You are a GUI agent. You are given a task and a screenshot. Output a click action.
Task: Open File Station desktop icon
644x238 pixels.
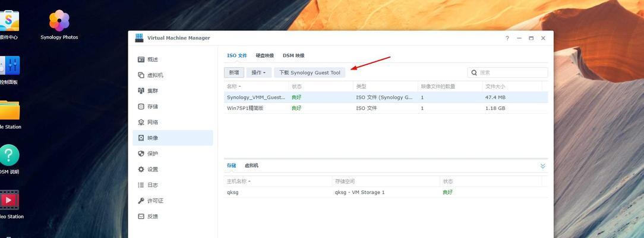9,110
